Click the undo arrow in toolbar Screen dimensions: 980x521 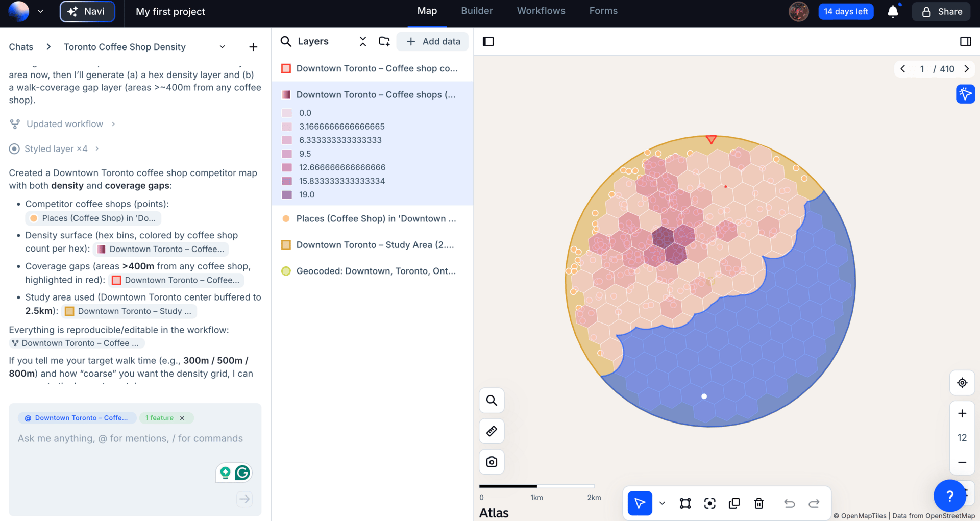pos(789,504)
